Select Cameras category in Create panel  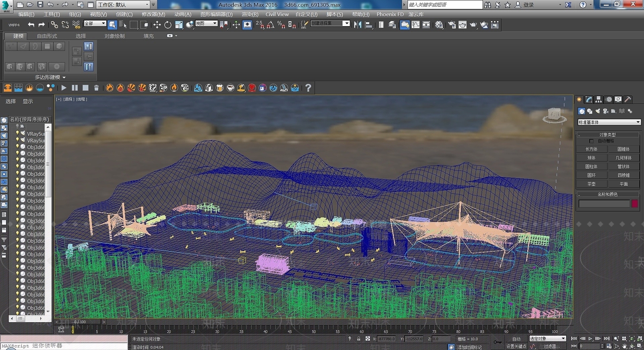point(605,111)
